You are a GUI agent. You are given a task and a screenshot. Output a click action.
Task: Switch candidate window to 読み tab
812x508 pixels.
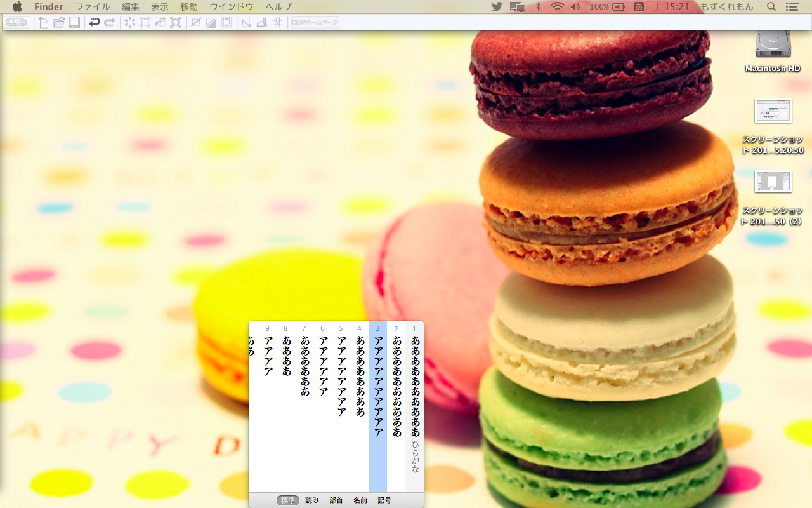(x=312, y=500)
